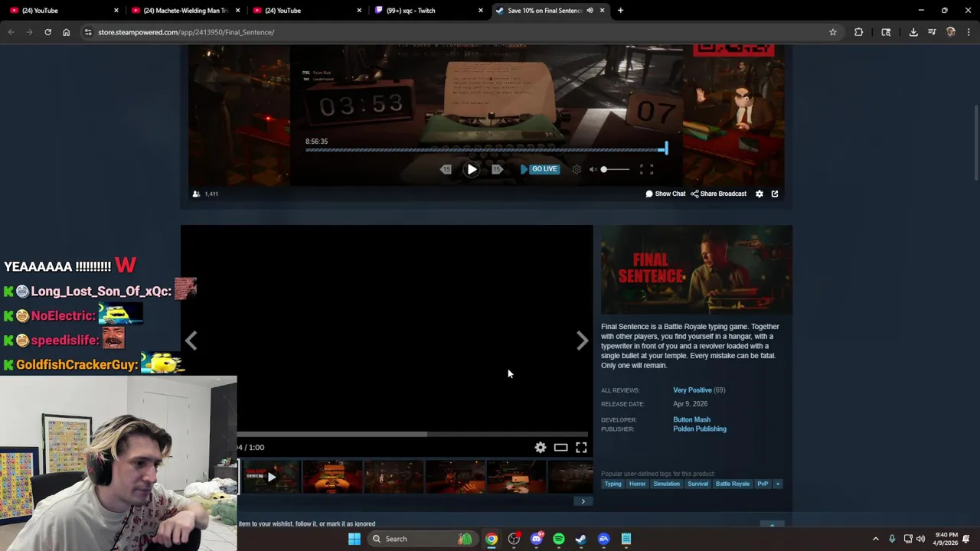Open a new browser tab
980x551 pixels.
tap(620, 11)
